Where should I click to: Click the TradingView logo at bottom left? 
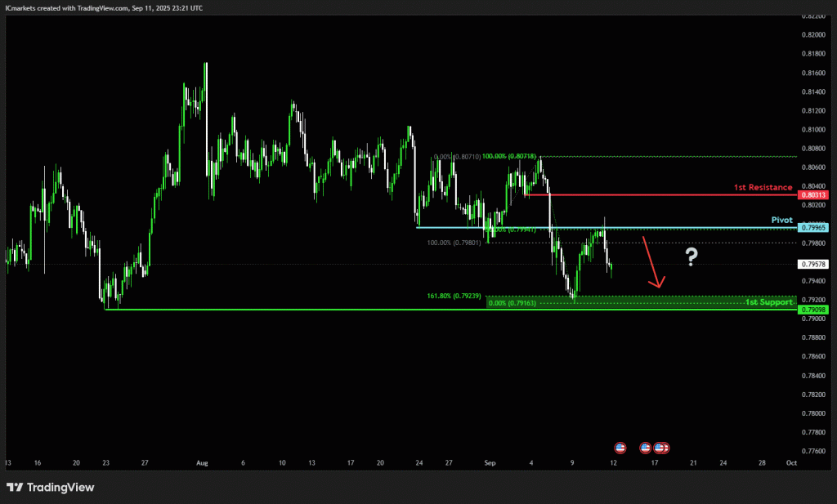pyautogui.click(x=50, y=487)
